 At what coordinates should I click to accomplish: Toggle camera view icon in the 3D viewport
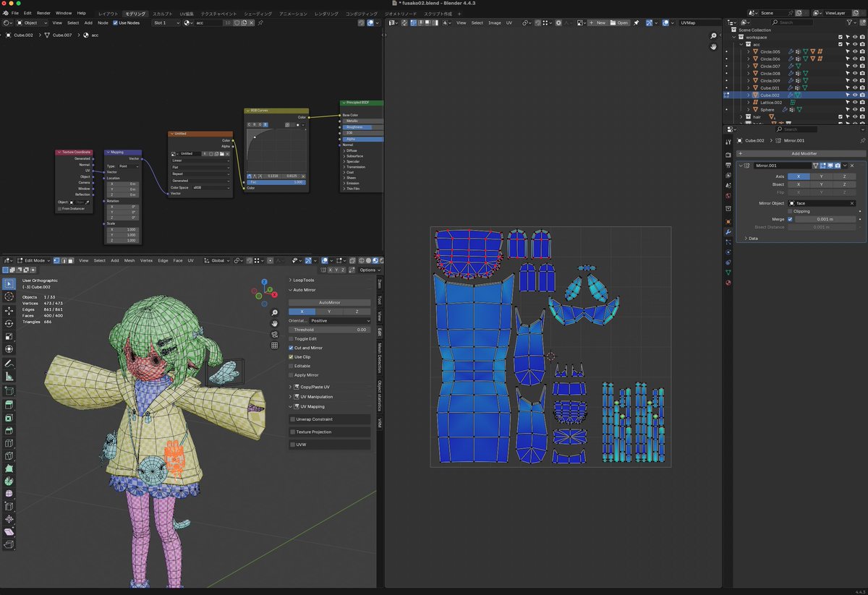click(275, 334)
